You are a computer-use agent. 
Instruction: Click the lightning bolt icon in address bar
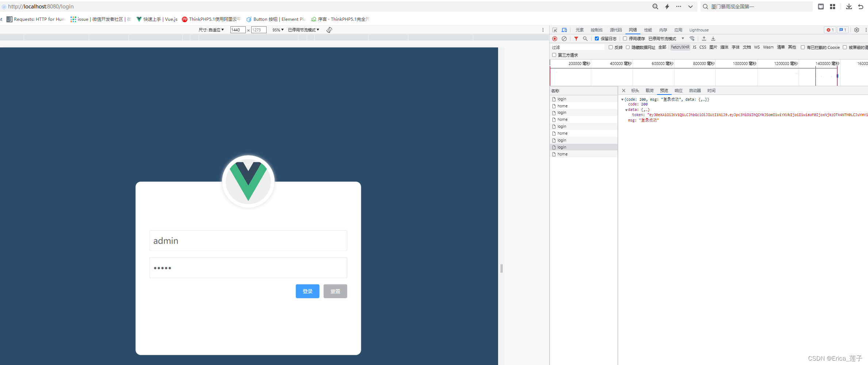coord(667,7)
